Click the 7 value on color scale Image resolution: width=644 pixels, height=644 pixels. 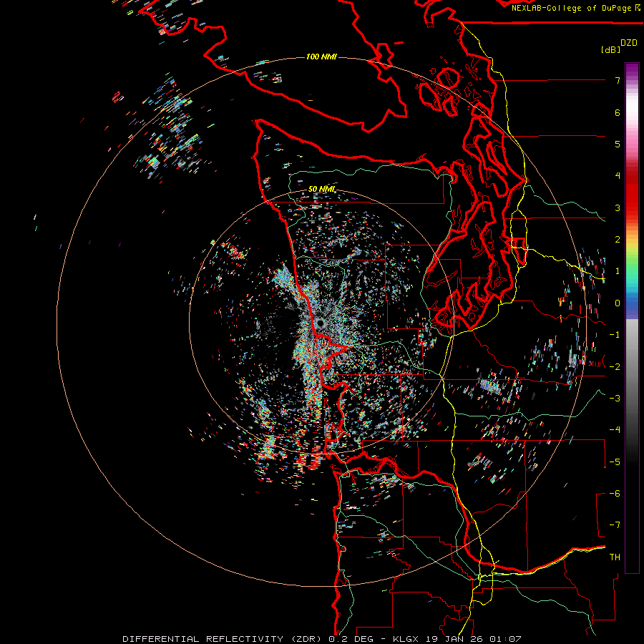pyautogui.click(x=618, y=80)
